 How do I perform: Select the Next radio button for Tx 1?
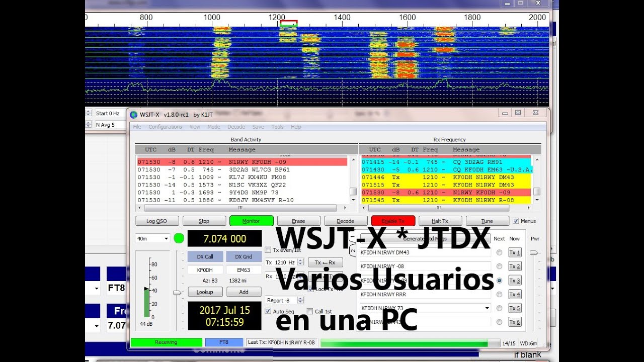coord(499,252)
